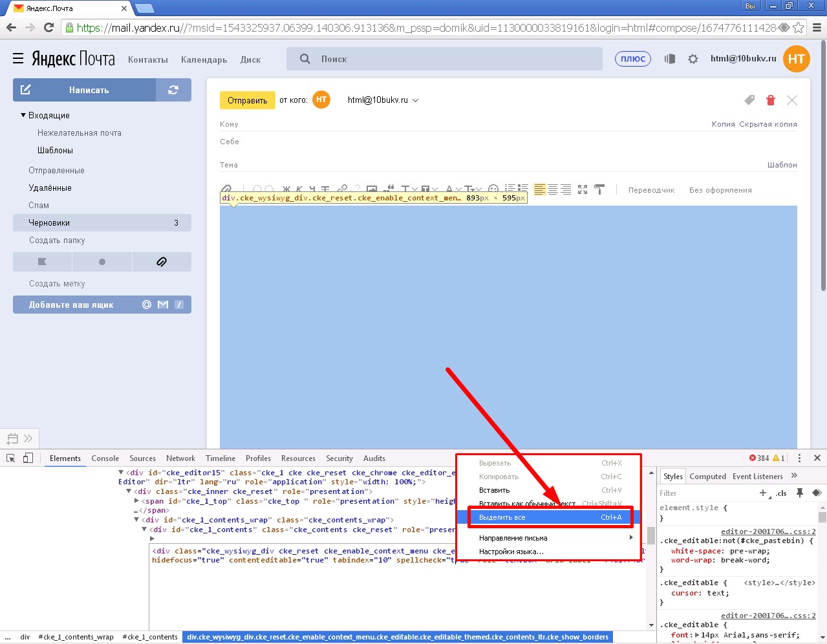Open the Chrome main menu

[817, 28]
